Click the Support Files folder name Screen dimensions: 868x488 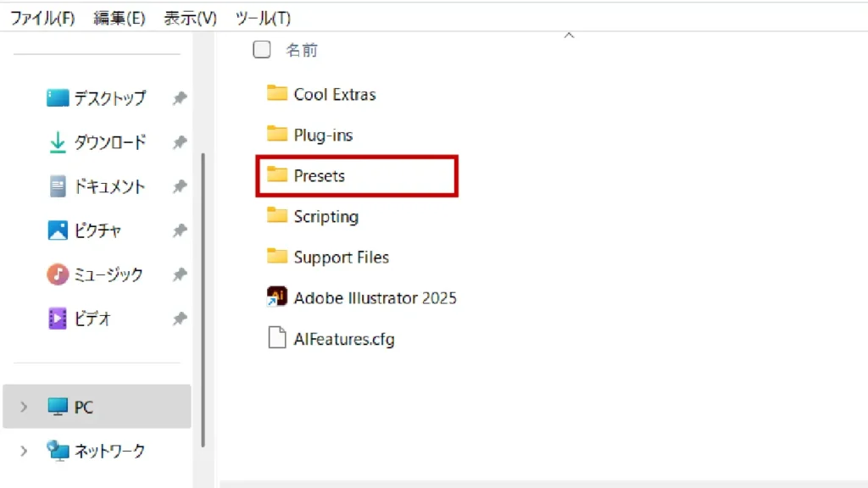coord(341,258)
